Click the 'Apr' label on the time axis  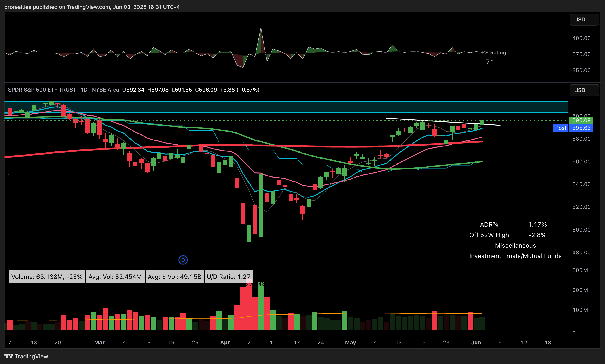coord(225,342)
